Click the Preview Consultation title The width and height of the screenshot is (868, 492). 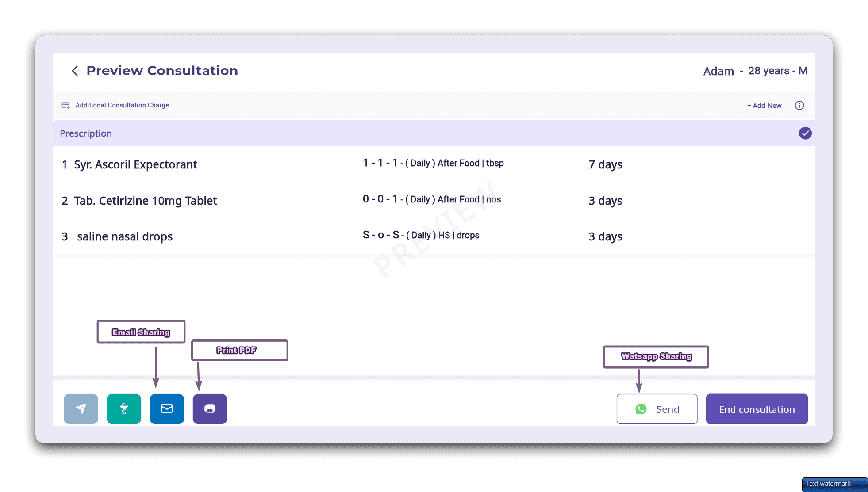click(x=162, y=71)
